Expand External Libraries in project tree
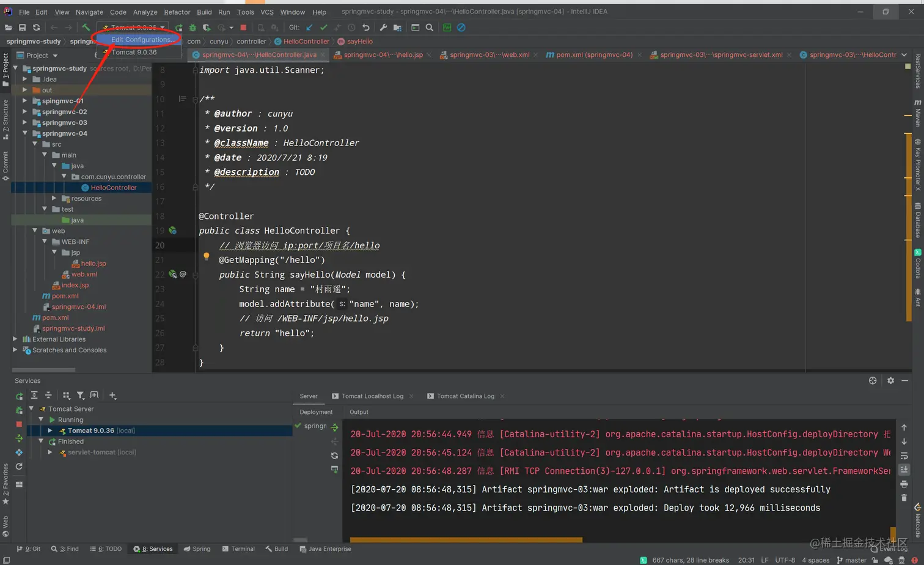The image size is (924, 565). [15, 339]
